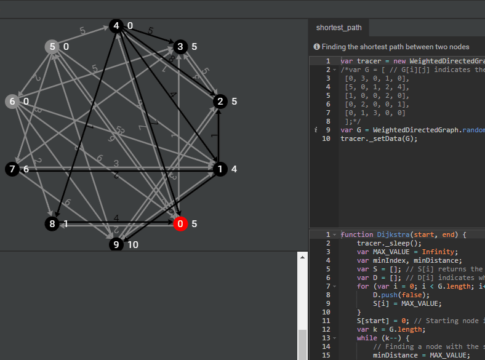Image resolution: width=485 pixels, height=360 pixels.
Task: Collapse the for loop fold on line 7
Action: [334, 286]
